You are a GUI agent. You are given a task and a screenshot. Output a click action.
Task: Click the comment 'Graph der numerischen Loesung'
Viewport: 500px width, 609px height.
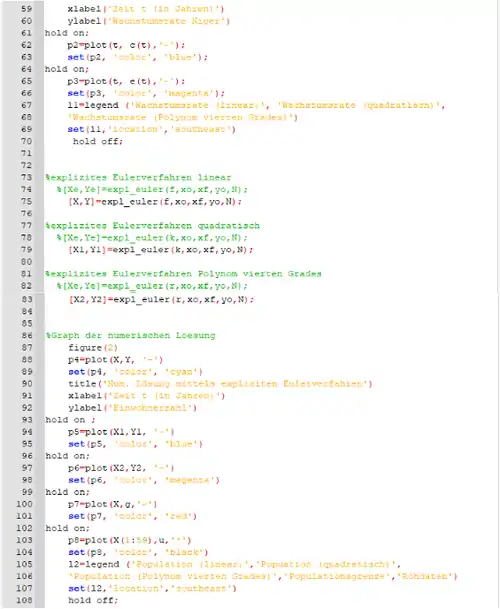coord(130,336)
